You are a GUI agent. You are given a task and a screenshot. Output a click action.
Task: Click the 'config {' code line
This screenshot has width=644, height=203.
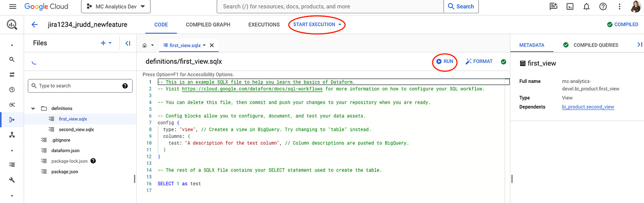click(169, 123)
